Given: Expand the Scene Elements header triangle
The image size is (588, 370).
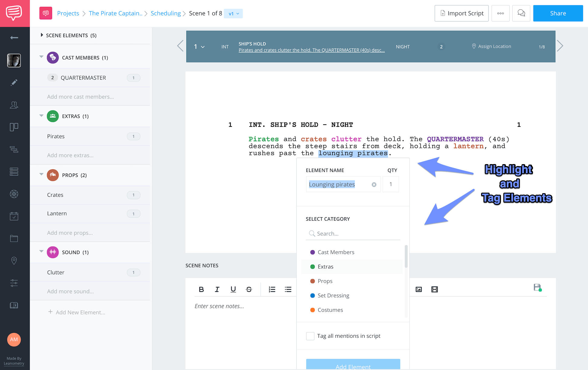Looking at the screenshot, I should (42, 35).
